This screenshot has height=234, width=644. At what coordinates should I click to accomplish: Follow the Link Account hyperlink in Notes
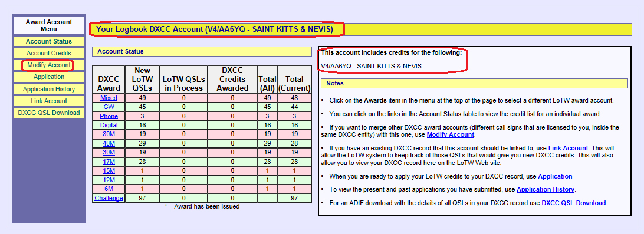pos(569,148)
